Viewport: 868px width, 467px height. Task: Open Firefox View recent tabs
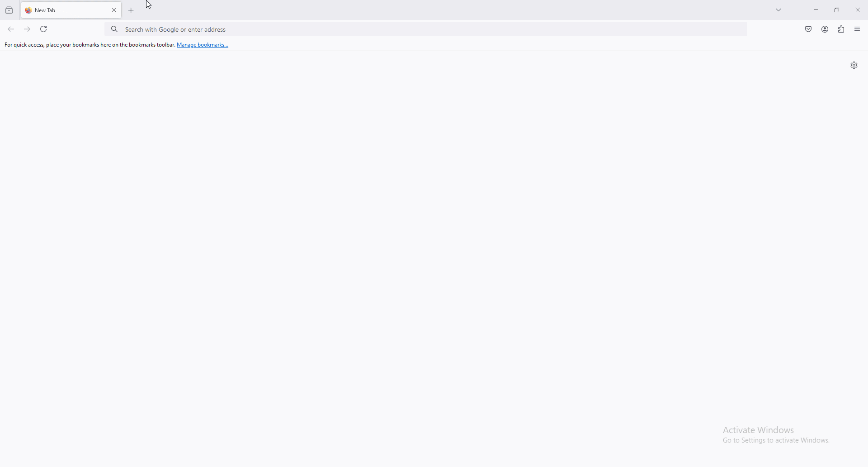(9, 10)
